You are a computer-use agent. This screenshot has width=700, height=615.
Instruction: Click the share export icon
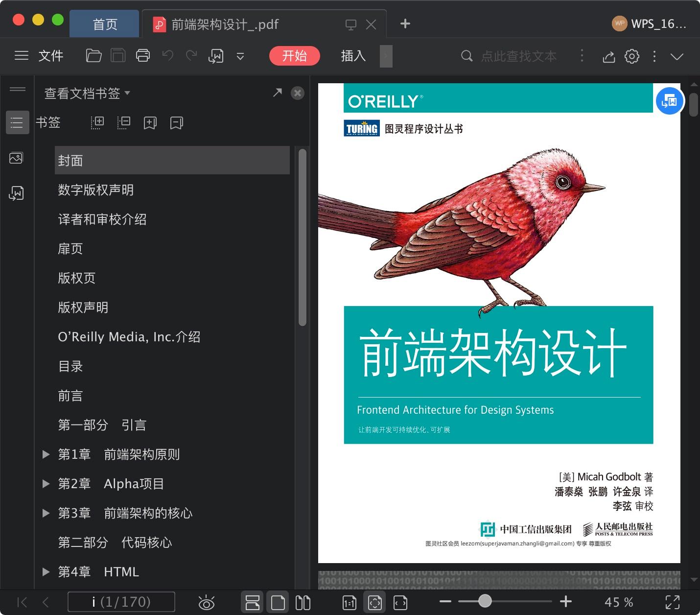tap(609, 57)
